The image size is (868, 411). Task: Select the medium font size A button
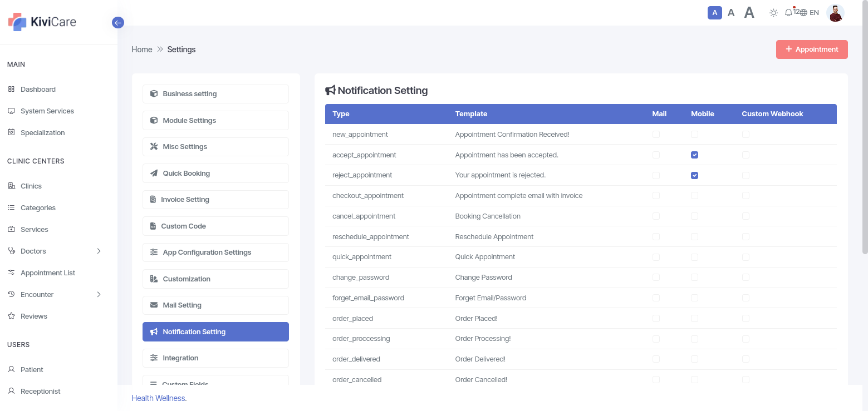(731, 12)
